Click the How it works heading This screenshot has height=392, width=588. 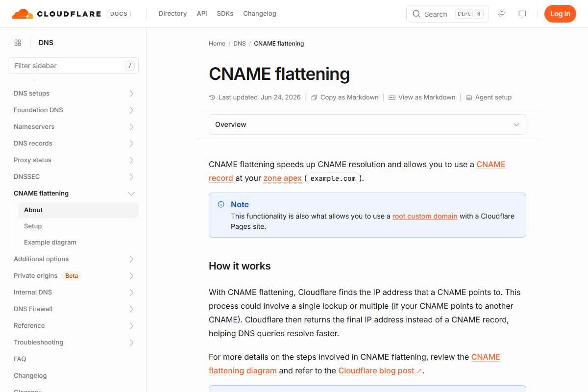[240, 266]
